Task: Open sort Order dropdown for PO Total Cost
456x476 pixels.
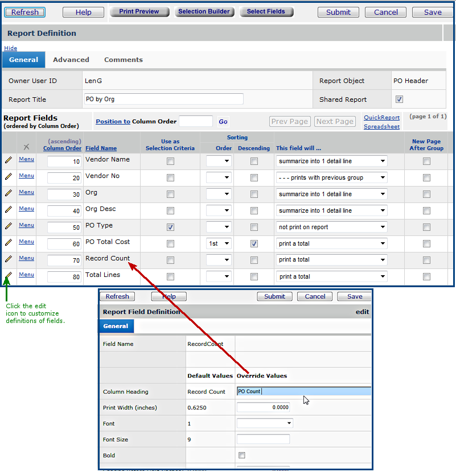Action: click(x=219, y=243)
